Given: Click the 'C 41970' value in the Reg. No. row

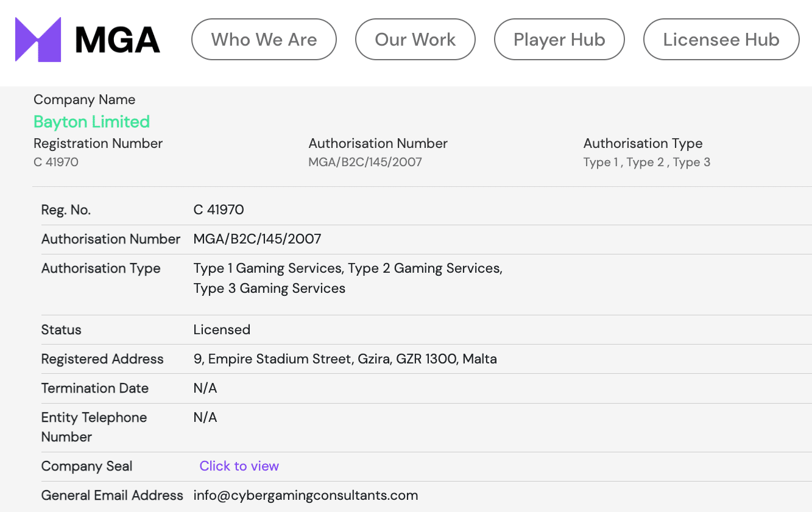Looking at the screenshot, I should click(x=219, y=210).
